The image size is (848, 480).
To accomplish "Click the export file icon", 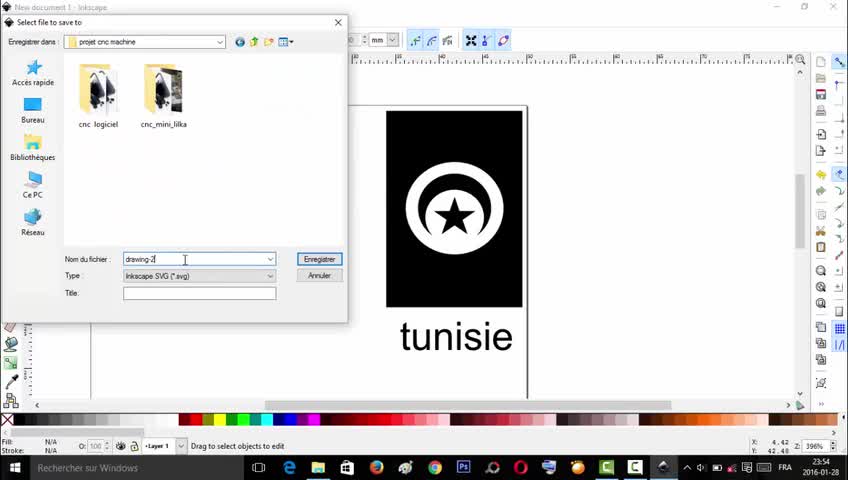I will tap(820, 151).
